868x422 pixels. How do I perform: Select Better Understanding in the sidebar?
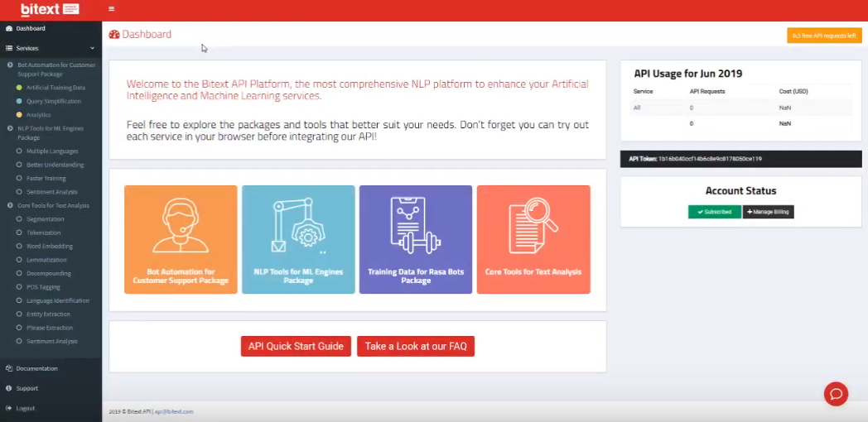(x=55, y=165)
